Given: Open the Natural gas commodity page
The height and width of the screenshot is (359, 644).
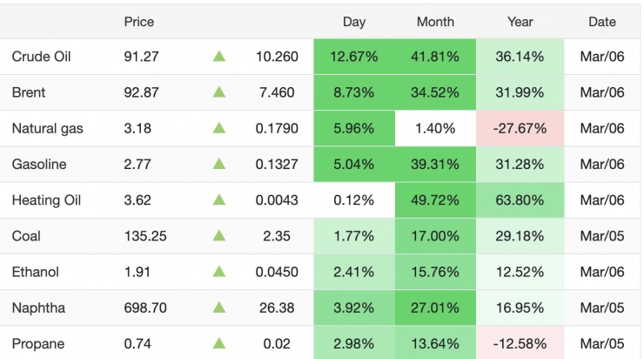Looking at the screenshot, I should (48, 128).
